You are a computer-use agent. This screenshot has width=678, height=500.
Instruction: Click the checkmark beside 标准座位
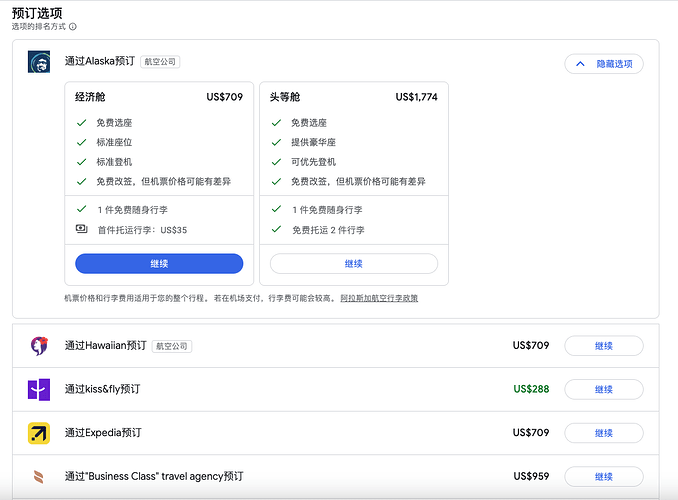(x=81, y=142)
